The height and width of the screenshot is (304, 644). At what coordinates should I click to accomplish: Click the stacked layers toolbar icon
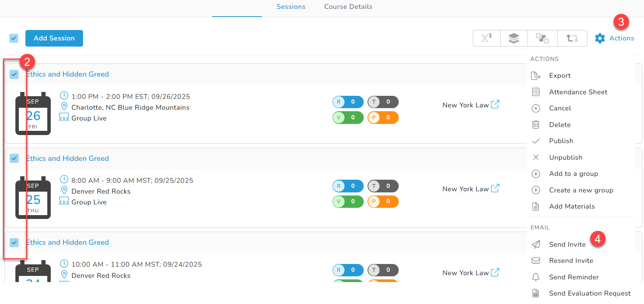514,38
